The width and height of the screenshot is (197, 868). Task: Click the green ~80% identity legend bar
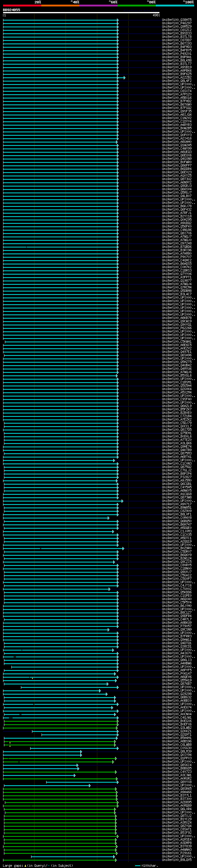point(137,6)
